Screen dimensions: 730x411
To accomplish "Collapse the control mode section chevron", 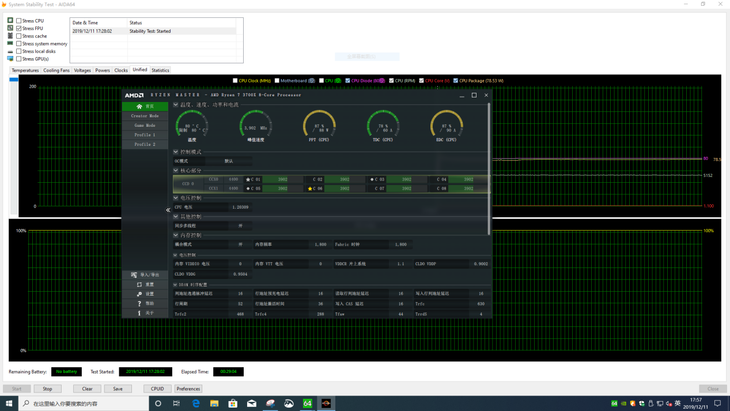I will (x=176, y=152).
